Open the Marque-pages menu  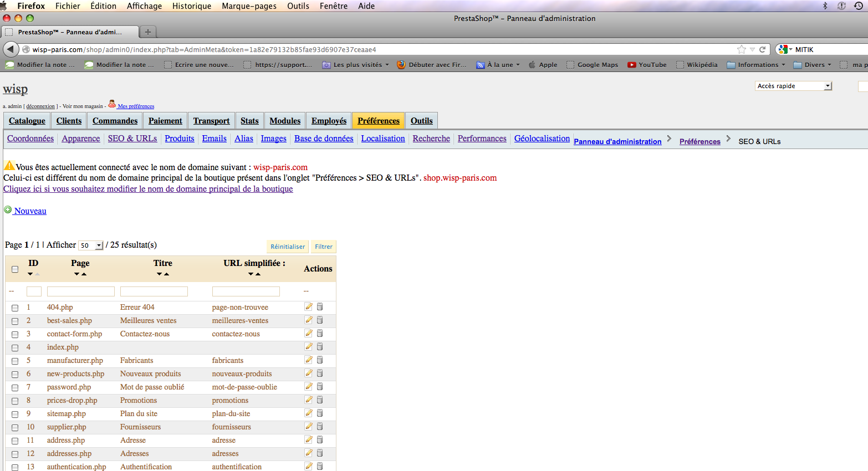[x=249, y=6]
